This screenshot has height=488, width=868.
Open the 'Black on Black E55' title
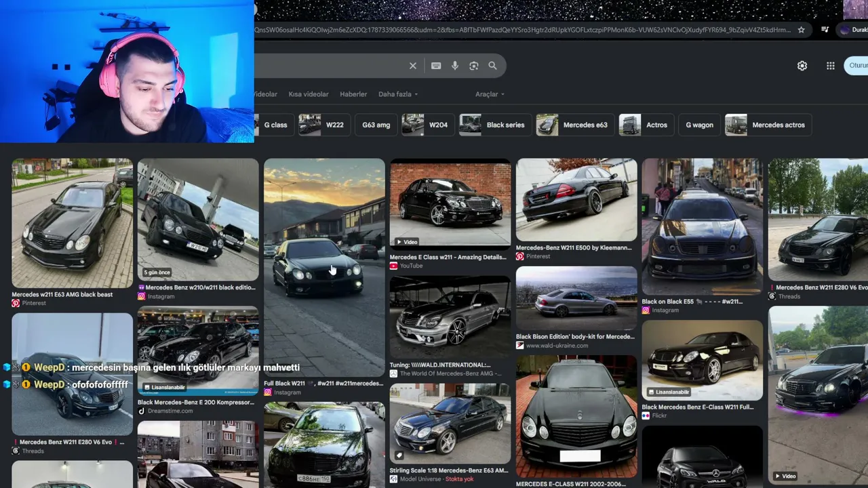point(692,301)
